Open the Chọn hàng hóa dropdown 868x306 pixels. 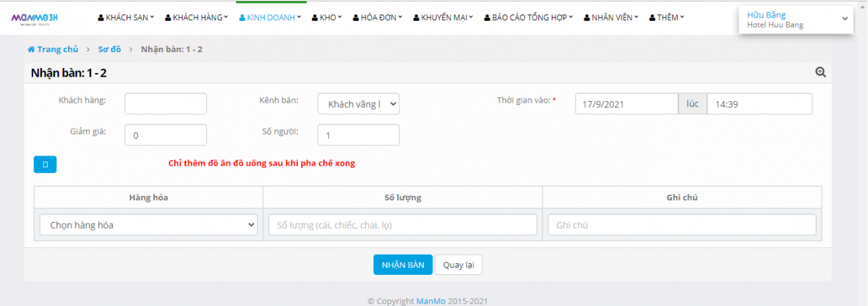point(148,225)
